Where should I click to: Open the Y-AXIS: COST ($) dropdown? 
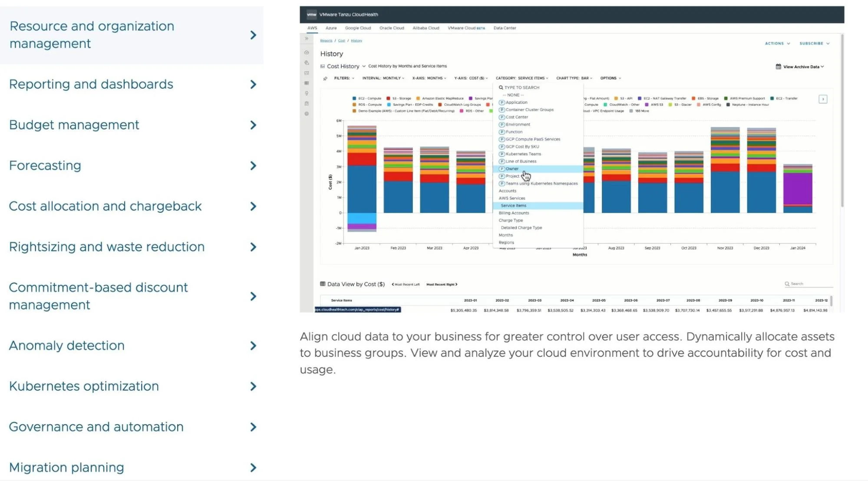click(471, 78)
